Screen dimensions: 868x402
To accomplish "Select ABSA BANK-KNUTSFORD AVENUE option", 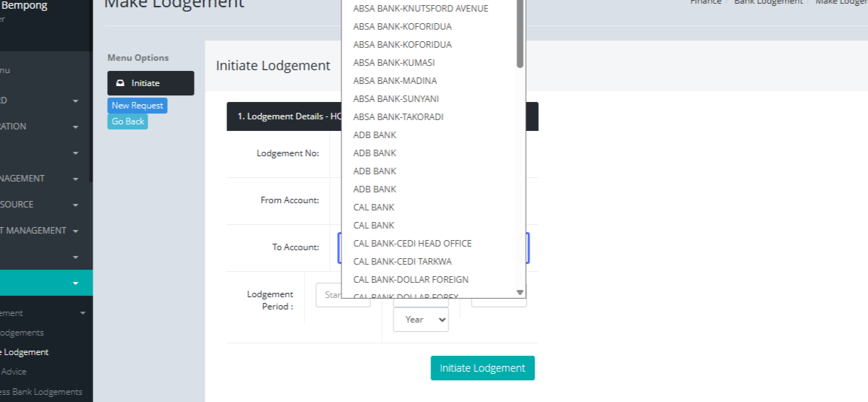I will (420, 9).
